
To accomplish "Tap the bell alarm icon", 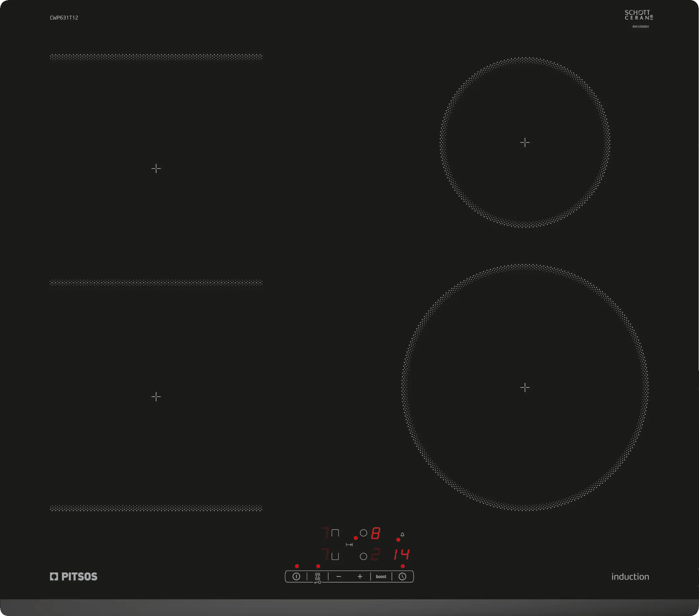I will [x=402, y=534].
